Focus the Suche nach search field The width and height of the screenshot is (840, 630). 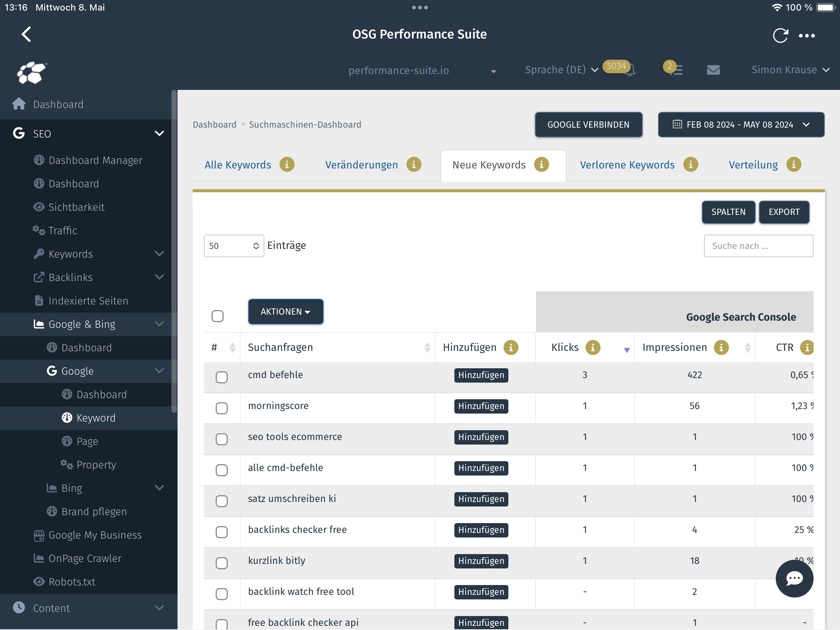click(x=758, y=246)
